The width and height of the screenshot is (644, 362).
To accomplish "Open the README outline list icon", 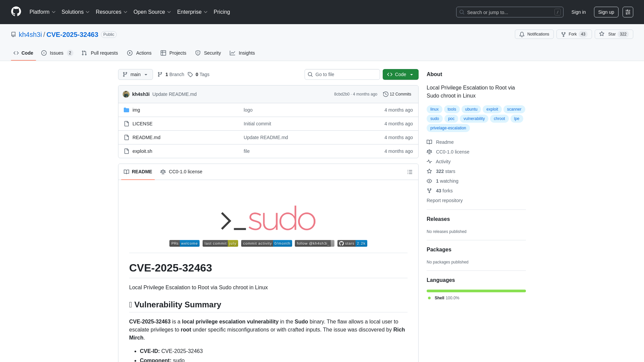I will 410,172.
